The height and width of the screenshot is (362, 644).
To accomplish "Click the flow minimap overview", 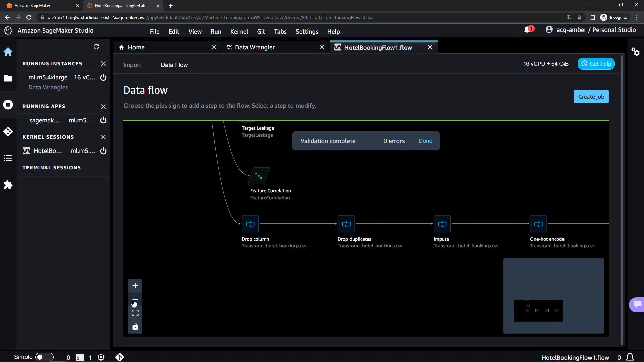I will pyautogui.click(x=553, y=296).
